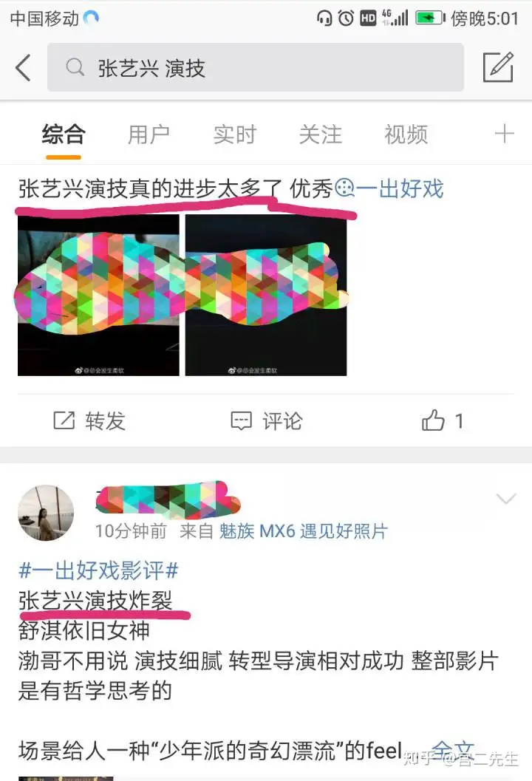Viewport: 532px width, 781px height.
Task: Open comments via 评论 icon
Action: coord(241,421)
